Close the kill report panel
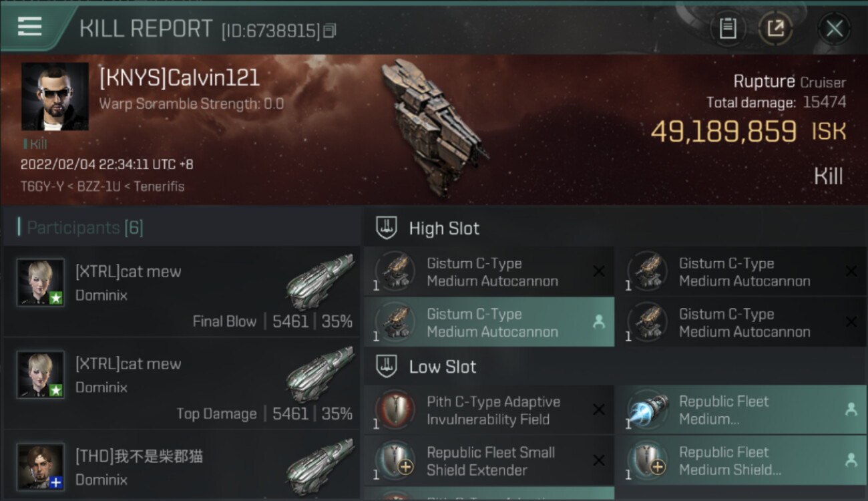868x501 pixels. 834,29
